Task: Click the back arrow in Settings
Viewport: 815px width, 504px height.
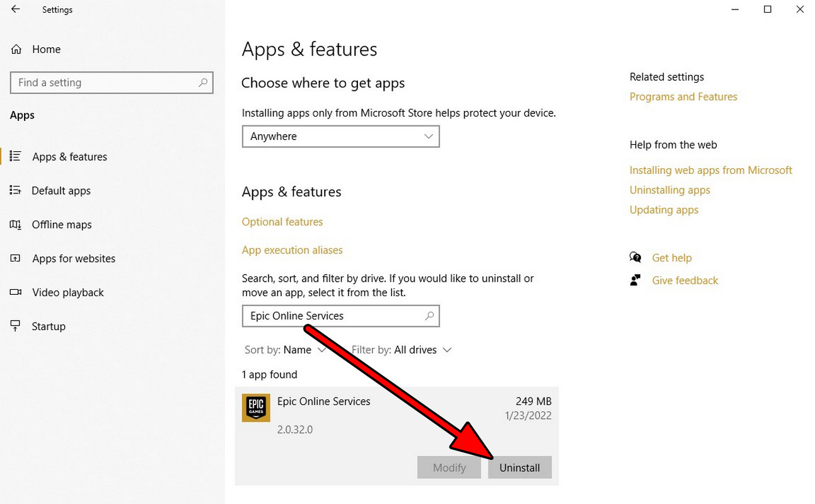Action: 15,9
